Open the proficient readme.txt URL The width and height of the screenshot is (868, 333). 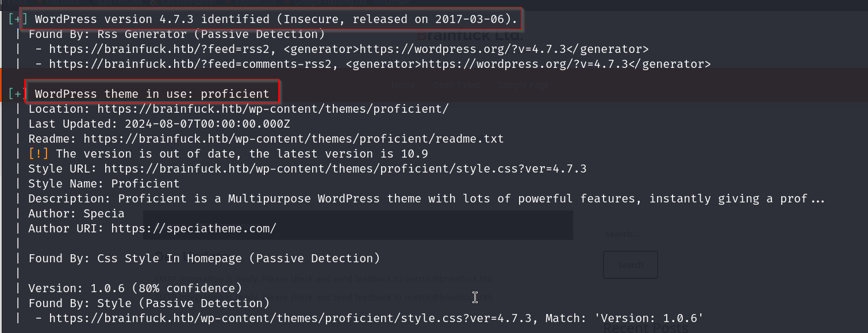coord(293,139)
